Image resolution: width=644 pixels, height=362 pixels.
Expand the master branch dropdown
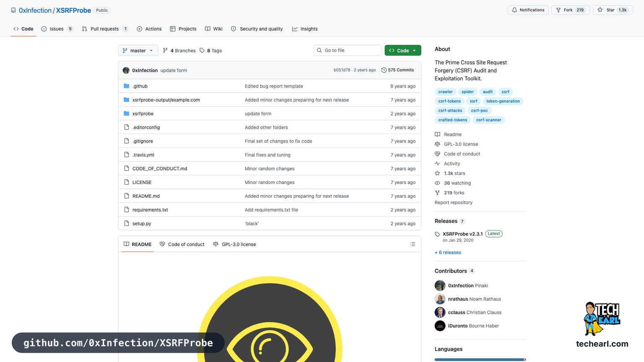click(138, 50)
